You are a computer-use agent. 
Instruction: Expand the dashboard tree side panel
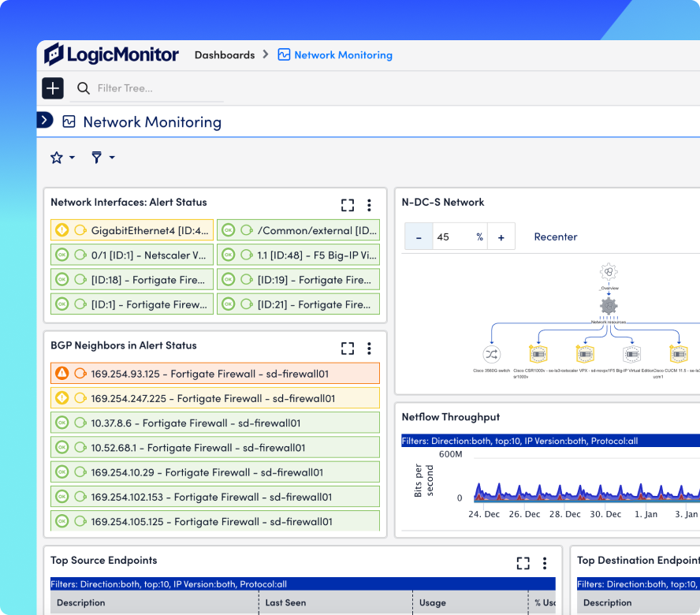point(44,120)
